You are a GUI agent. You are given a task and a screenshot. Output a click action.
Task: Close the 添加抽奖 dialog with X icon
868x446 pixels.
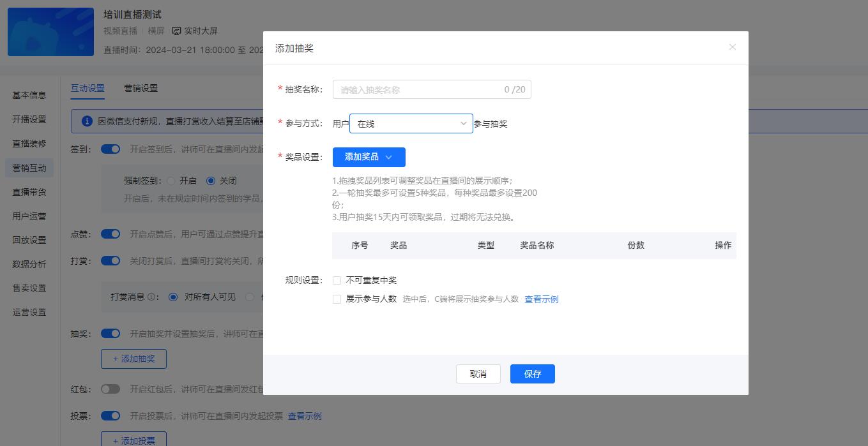coord(732,47)
